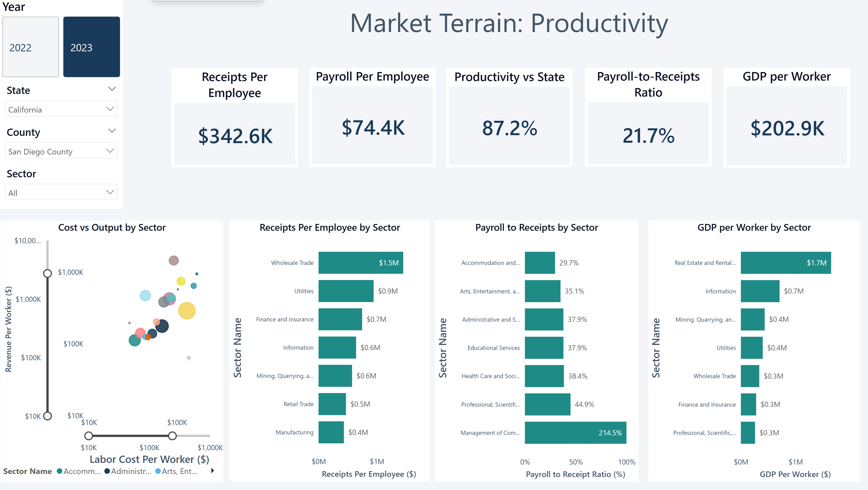868x490 pixels.
Task: Click the Productivity vs State 87.2% card
Action: pos(510,117)
